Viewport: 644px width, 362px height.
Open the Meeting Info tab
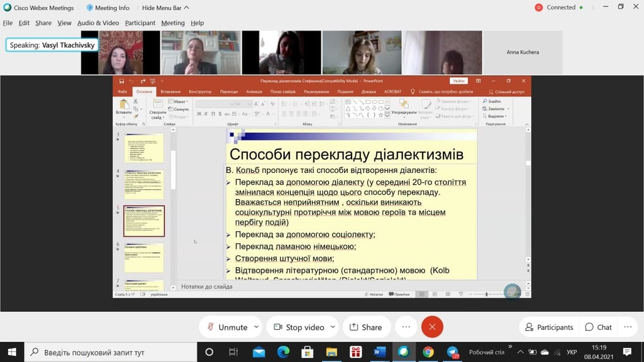(x=108, y=8)
